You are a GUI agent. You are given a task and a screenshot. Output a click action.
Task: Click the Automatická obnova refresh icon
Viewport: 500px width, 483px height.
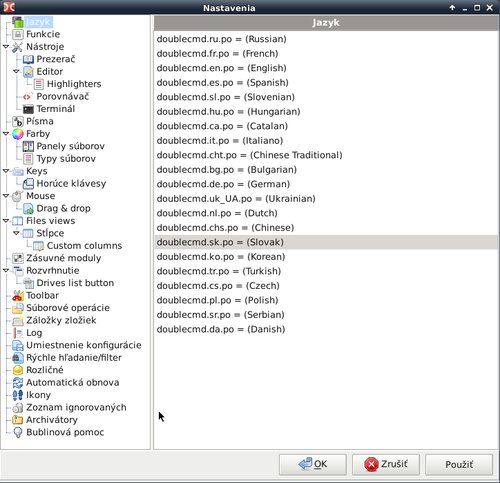coord(18,383)
